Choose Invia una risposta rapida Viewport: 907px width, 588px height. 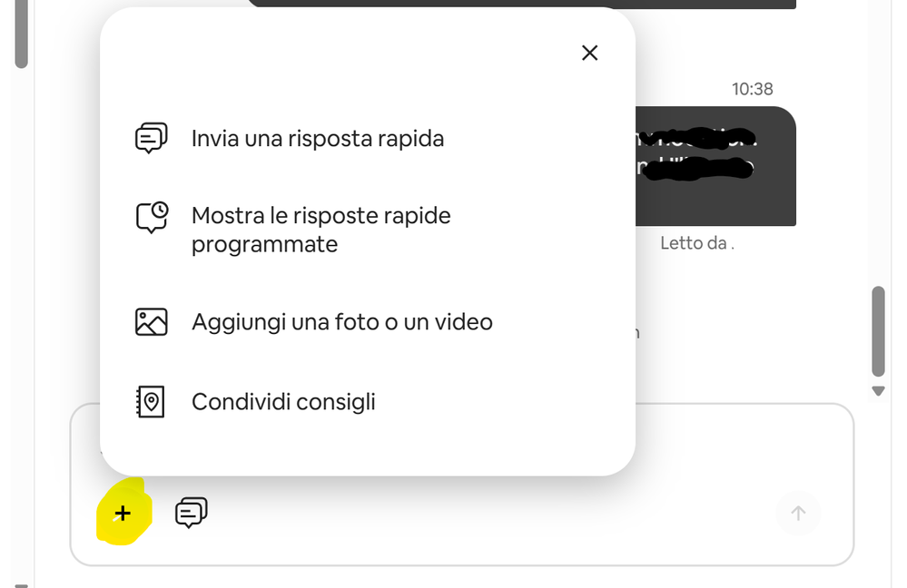(x=317, y=138)
